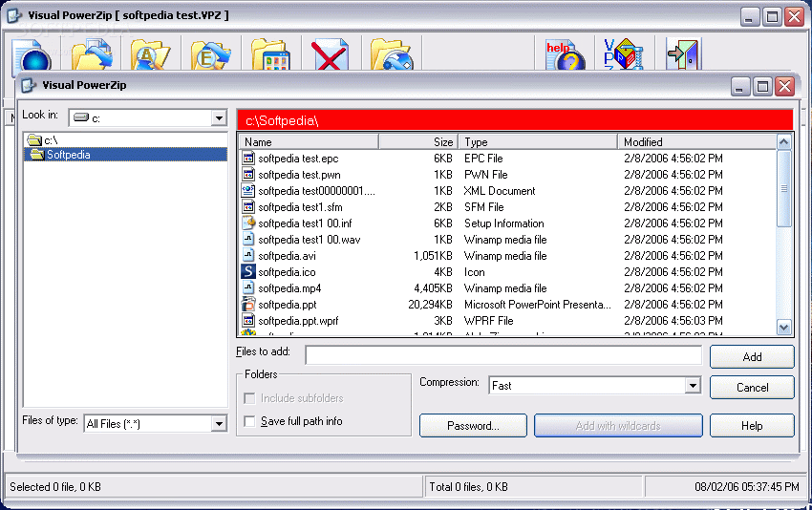The width and height of the screenshot is (812, 510).
Task: Click the icon beside softpedia test1.sfm
Action: [248, 206]
